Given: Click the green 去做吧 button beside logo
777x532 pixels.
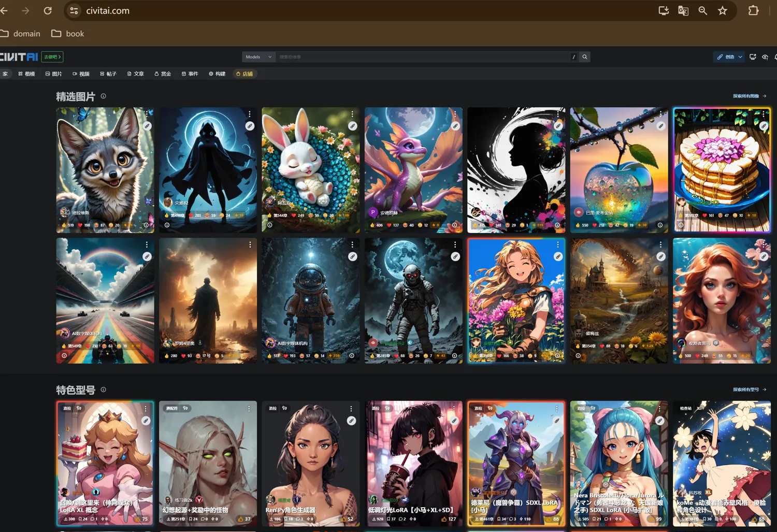Looking at the screenshot, I should click(52, 57).
